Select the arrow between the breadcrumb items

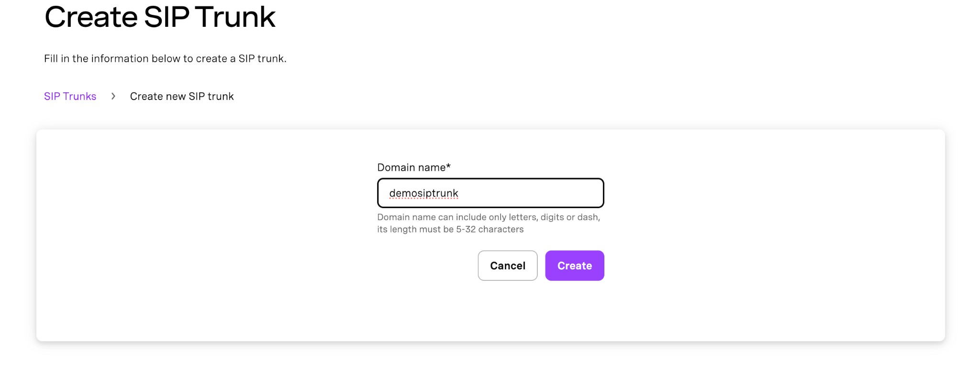coord(113,96)
